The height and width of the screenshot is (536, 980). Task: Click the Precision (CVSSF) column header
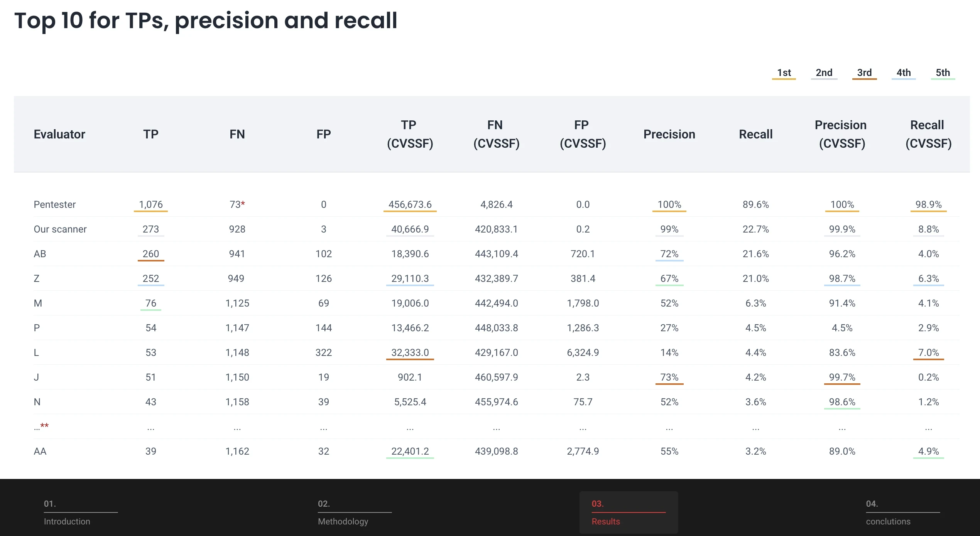tap(842, 134)
